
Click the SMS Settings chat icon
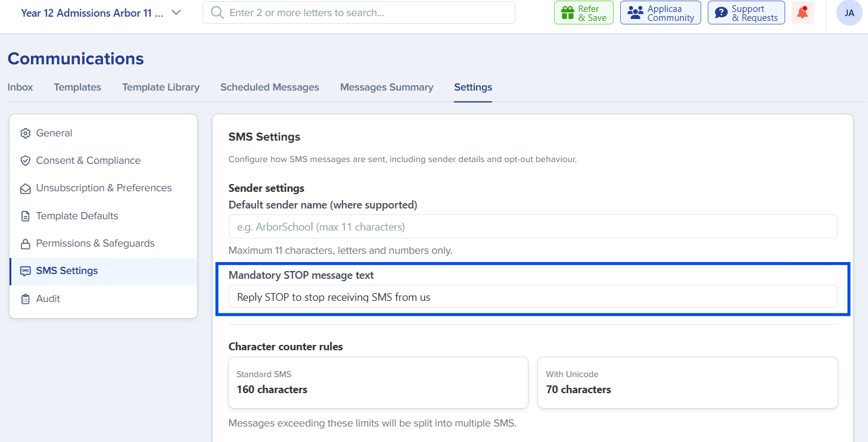[25, 271]
